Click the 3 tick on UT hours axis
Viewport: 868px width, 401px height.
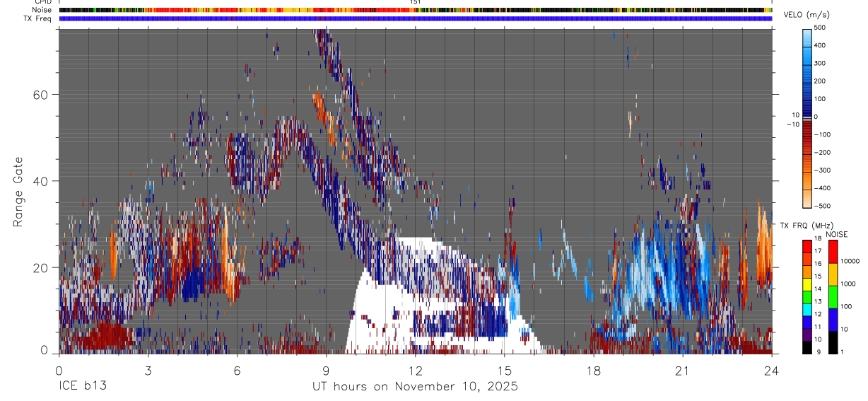point(148,370)
